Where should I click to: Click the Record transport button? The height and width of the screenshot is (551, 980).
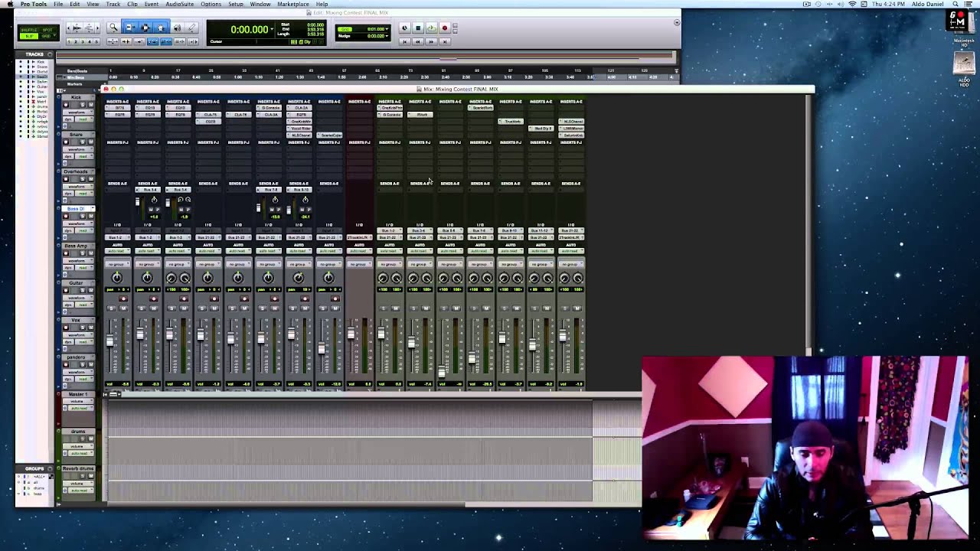coord(444,28)
